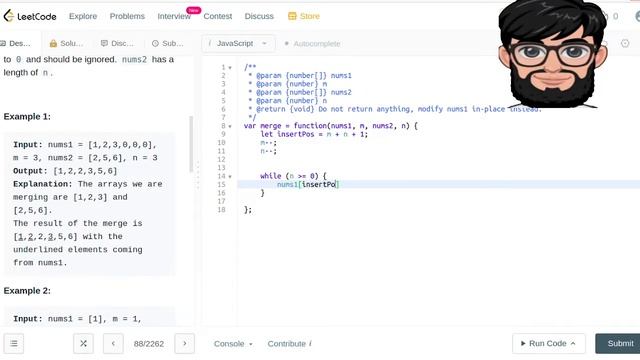640x360 pixels.
Task: Click the 'n--;' line on line 11
Action: click(269, 151)
